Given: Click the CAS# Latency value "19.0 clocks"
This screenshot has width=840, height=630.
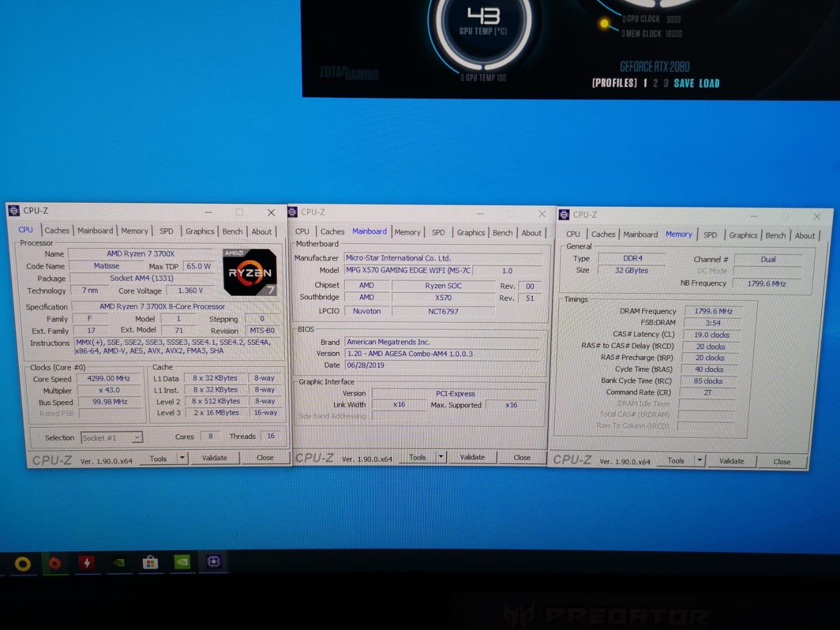Looking at the screenshot, I should (712, 335).
